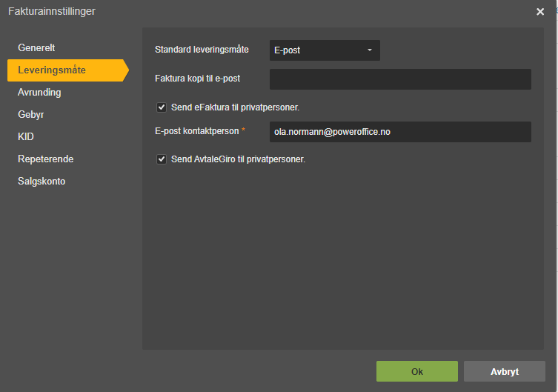Disable Send AvtaleGiro til privatpersoner checkbox

pyautogui.click(x=162, y=159)
